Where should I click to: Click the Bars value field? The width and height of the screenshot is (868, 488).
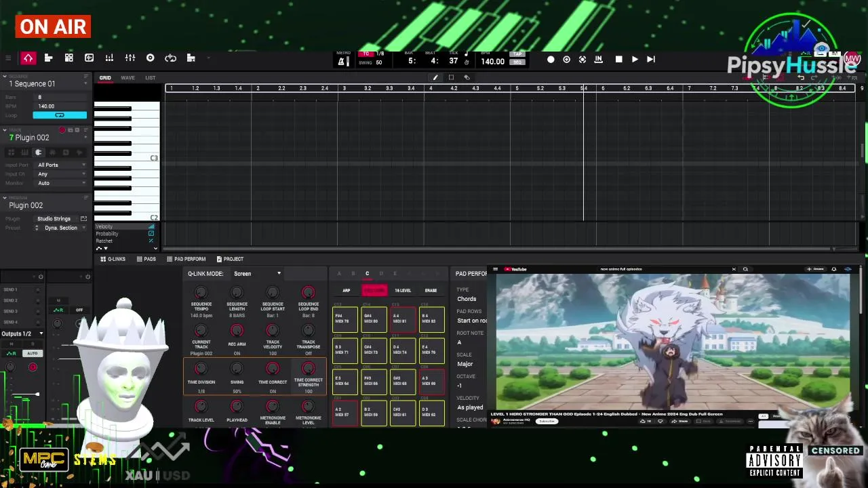point(61,97)
